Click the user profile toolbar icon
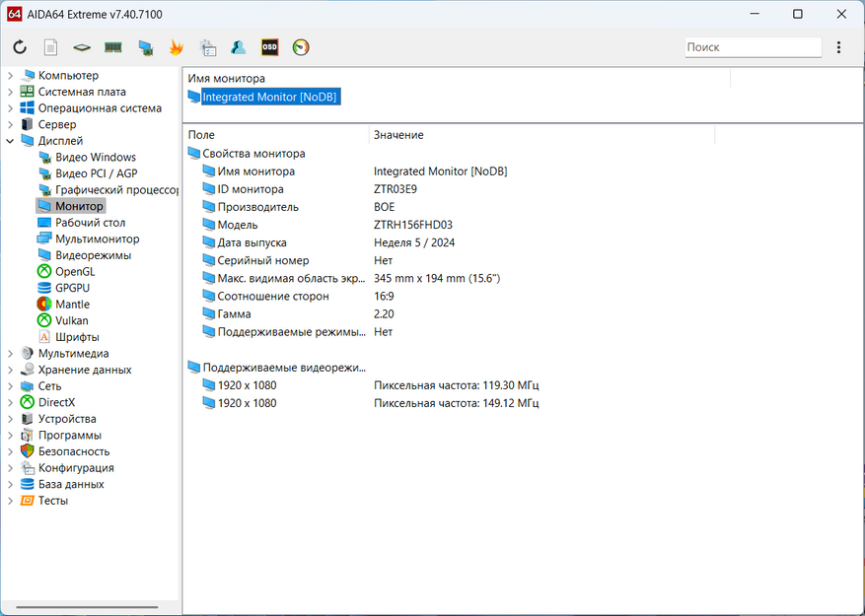 [x=239, y=47]
